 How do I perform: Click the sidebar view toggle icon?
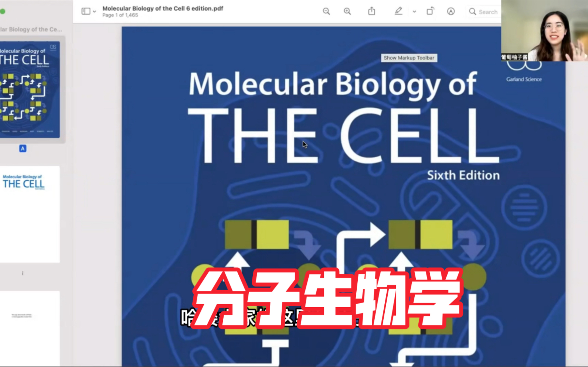coord(86,11)
